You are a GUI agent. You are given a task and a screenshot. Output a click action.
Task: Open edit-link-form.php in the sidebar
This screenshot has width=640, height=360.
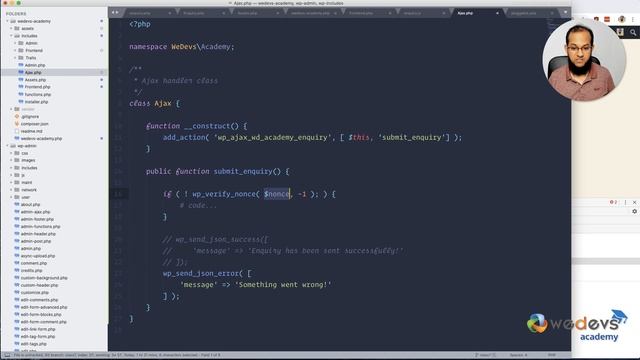[38, 329]
